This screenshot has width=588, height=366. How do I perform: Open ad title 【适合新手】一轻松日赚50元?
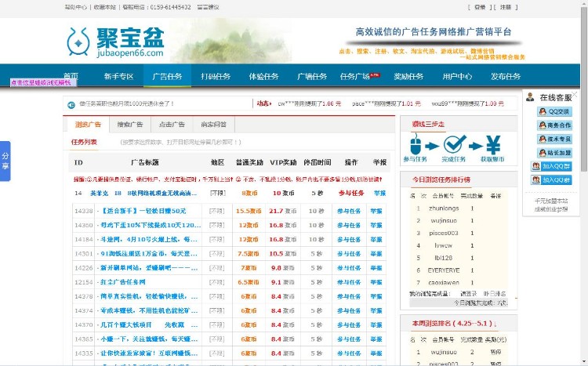pyautogui.click(x=143, y=211)
